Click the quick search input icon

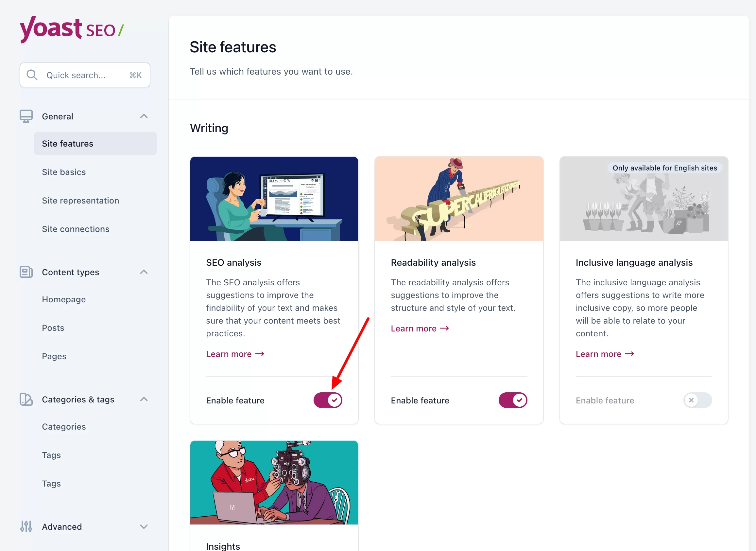pos(32,75)
